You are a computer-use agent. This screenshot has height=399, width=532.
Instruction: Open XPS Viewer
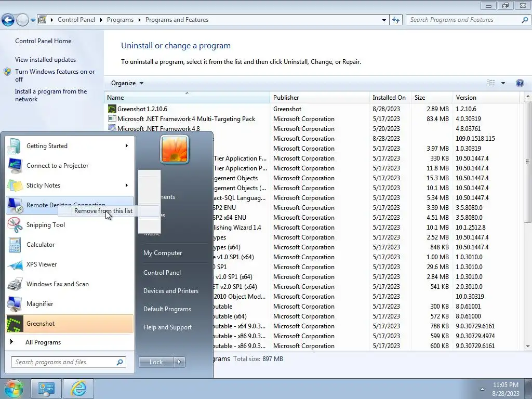[x=70, y=264]
